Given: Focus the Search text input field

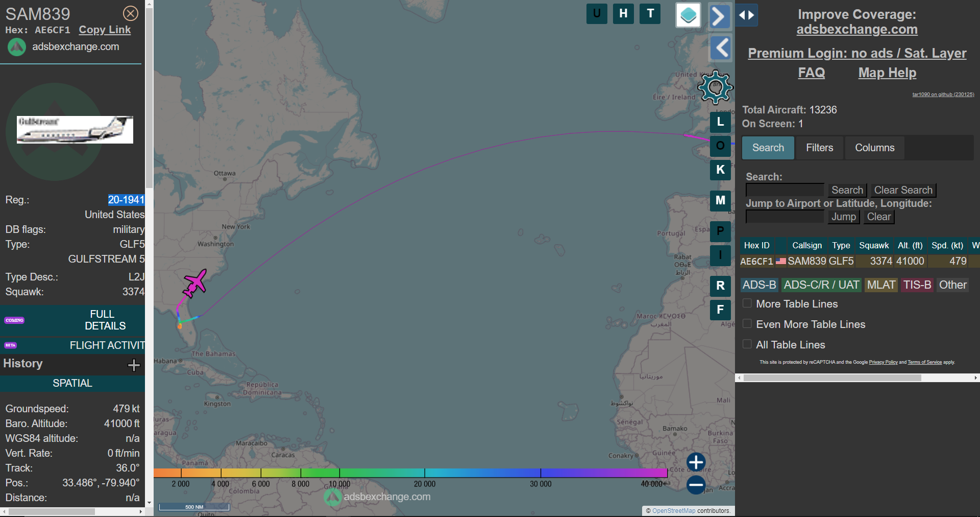Looking at the screenshot, I should click(x=785, y=190).
